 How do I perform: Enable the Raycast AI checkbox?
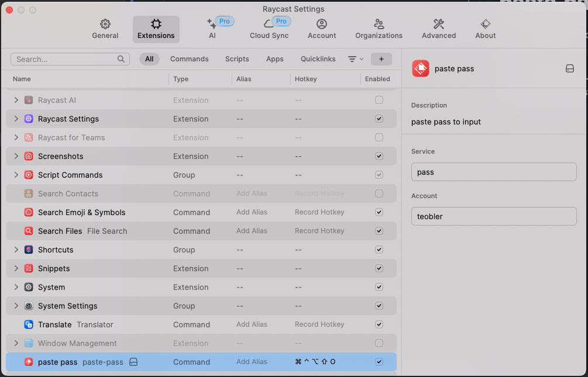379,100
